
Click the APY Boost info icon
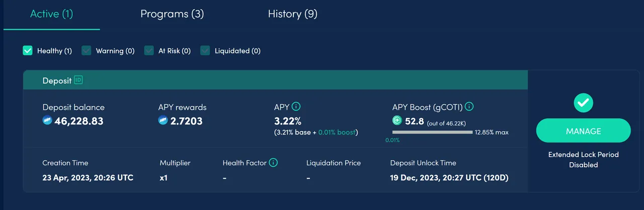(469, 107)
